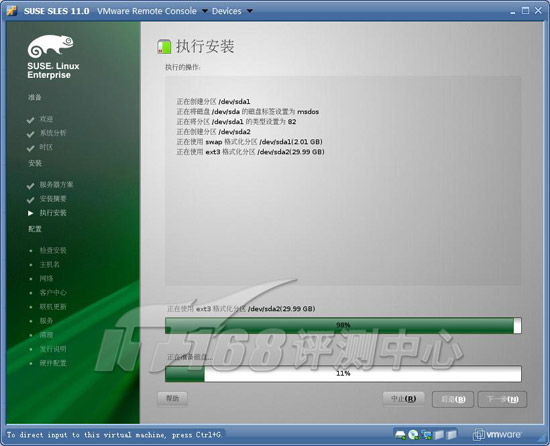Click the SUSE chameleon logo
550x446 pixels.
coord(51,46)
